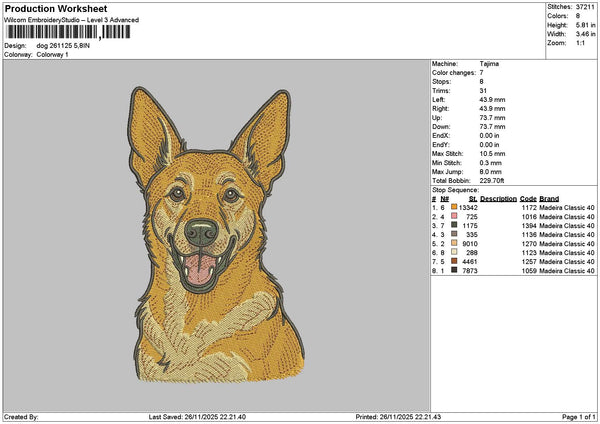This screenshot has width=600, height=424.
Task: Click the 'St.' column header
Action: [x=473, y=199]
